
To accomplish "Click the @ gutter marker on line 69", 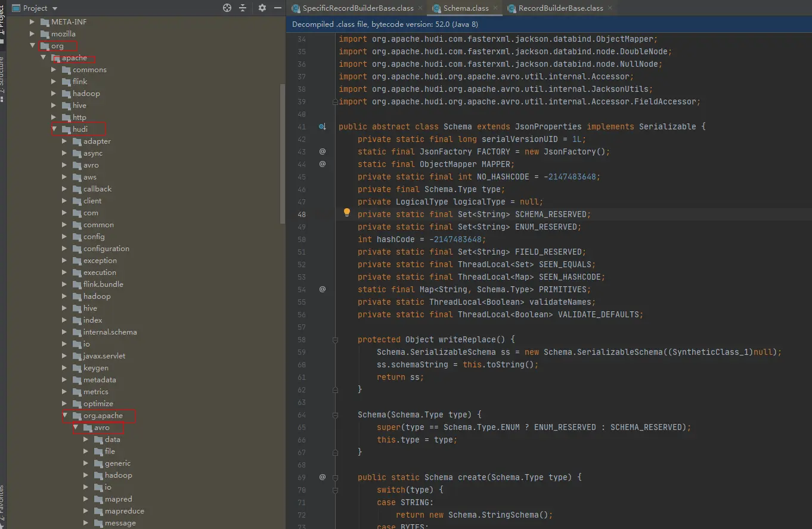I will point(323,477).
